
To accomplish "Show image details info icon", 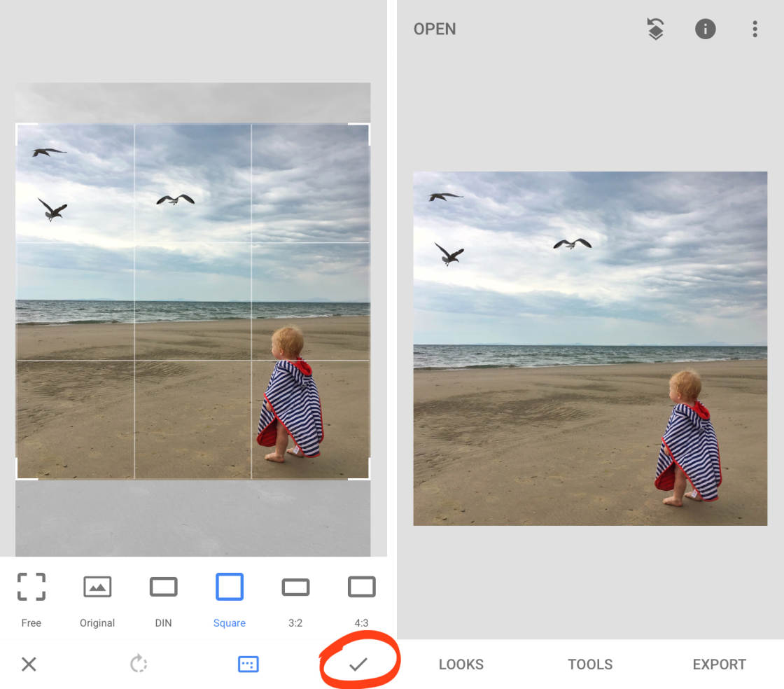I will (x=705, y=29).
